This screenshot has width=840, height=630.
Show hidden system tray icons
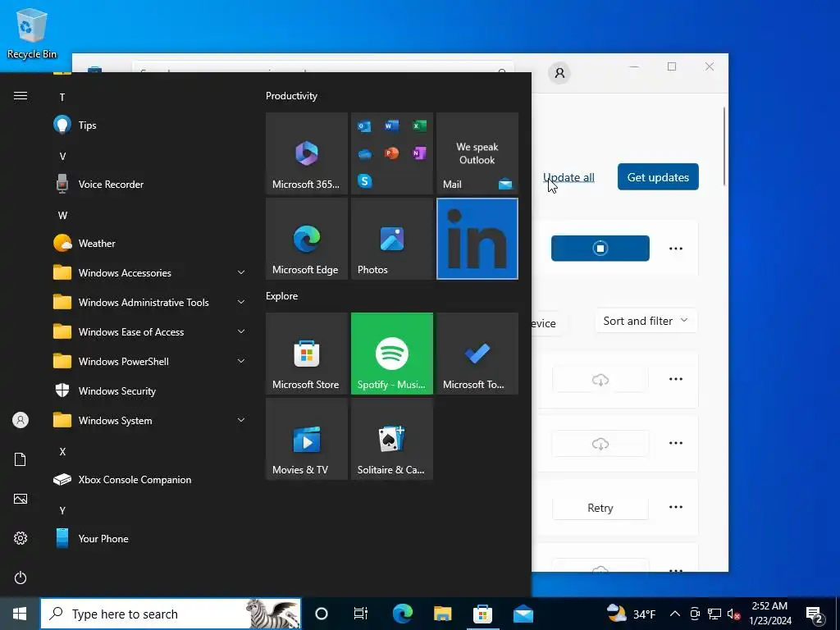pos(675,614)
